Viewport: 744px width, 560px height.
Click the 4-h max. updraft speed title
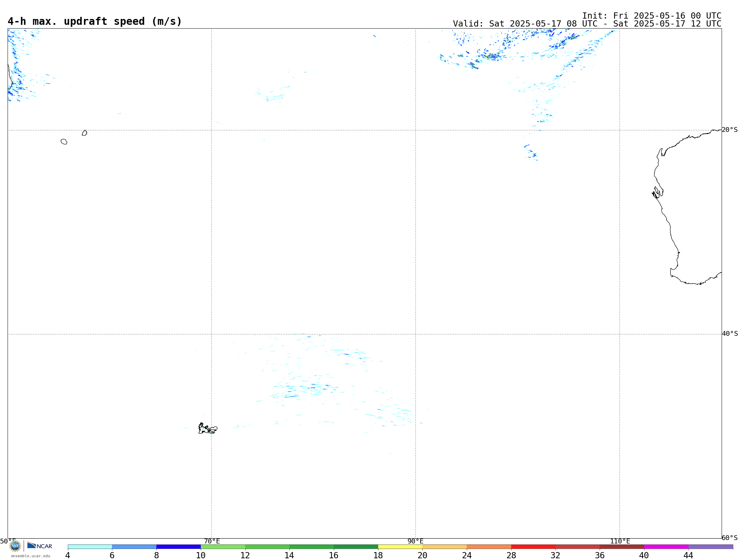click(95, 21)
